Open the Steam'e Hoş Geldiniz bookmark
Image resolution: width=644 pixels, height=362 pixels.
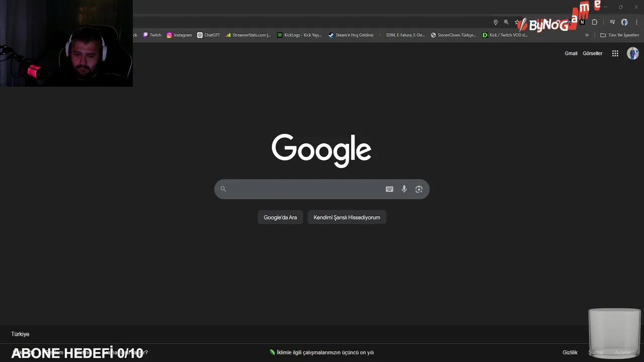351,35
